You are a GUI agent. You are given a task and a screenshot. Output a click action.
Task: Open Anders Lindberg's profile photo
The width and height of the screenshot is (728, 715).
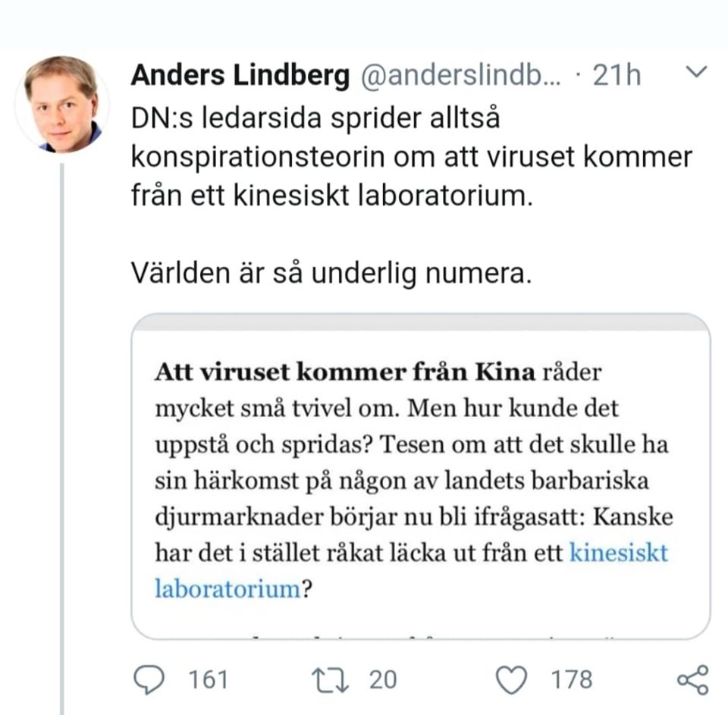[62, 104]
